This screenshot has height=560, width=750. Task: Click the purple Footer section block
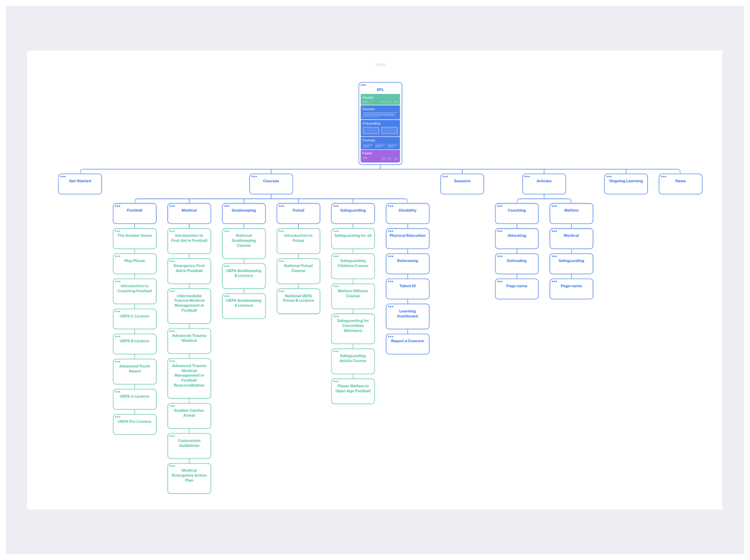(380, 156)
